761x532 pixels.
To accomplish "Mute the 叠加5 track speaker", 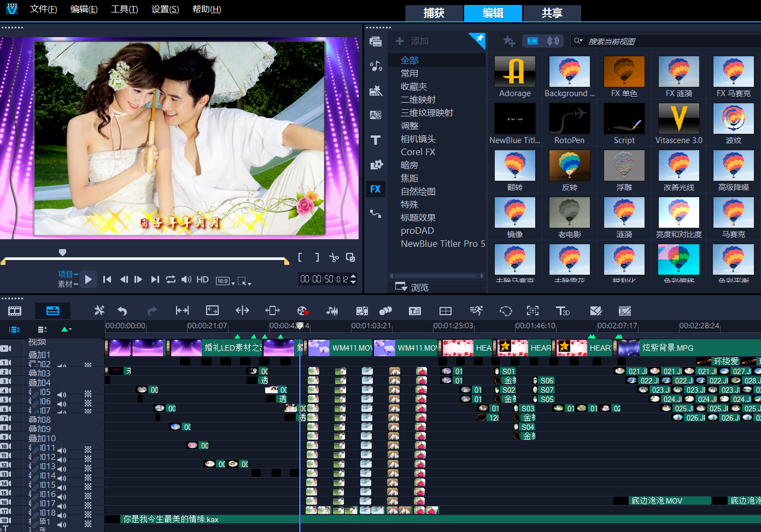I will [x=62, y=394].
